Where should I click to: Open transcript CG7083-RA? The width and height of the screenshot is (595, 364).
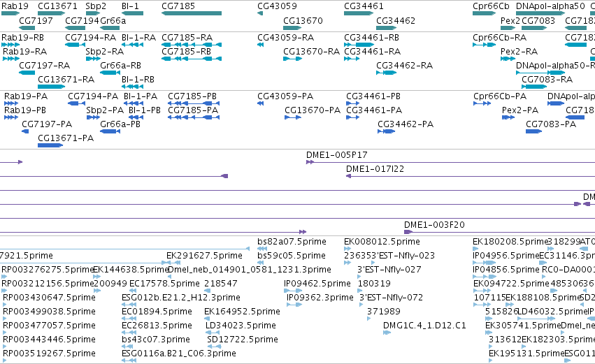pyautogui.click(x=547, y=80)
